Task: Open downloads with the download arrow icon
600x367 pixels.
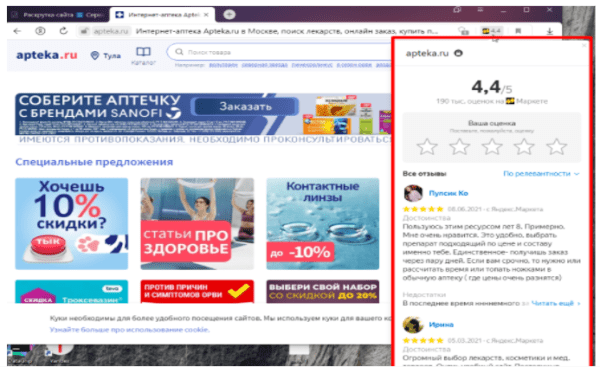Action: (549, 31)
